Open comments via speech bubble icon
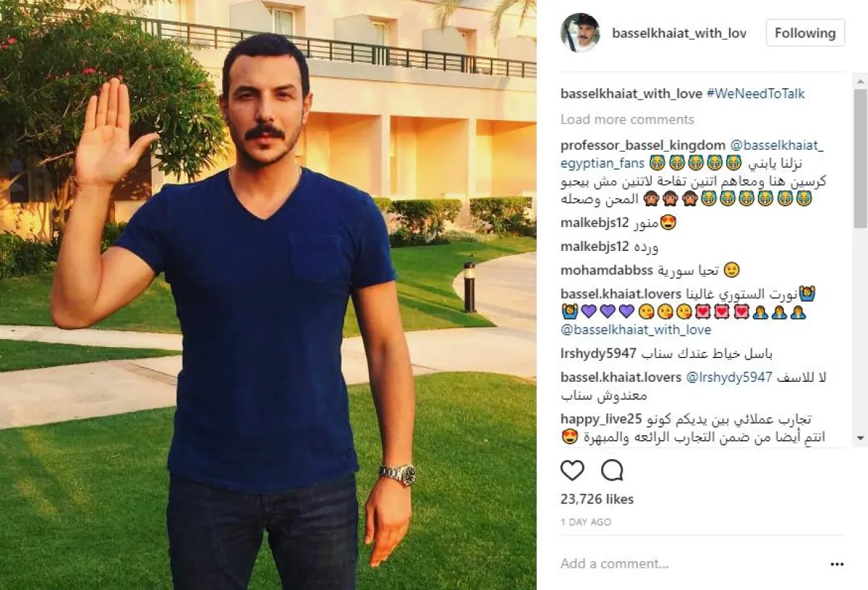This screenshot has width=868, height=590. click(612, 470)
